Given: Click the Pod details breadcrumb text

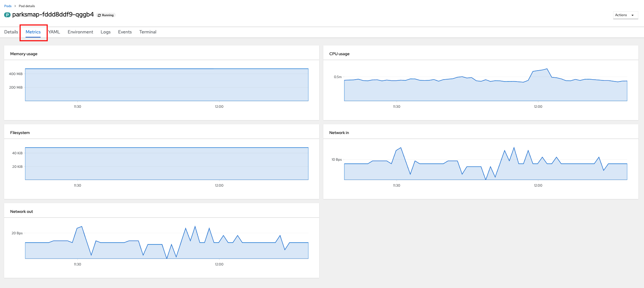Looking at the screenshot, I should 27,6.
